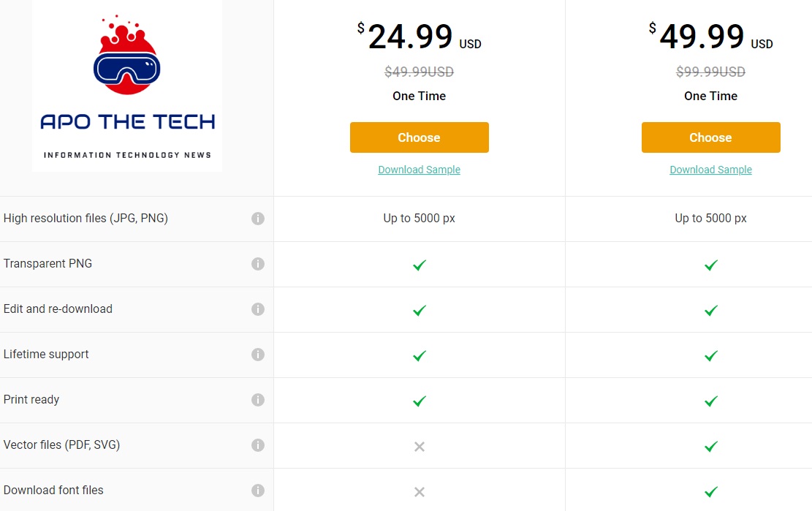Open info icon for Vector files (PDF, SVG)
Image resolution: width=812 pixels, height=511 pixels.
258,445
